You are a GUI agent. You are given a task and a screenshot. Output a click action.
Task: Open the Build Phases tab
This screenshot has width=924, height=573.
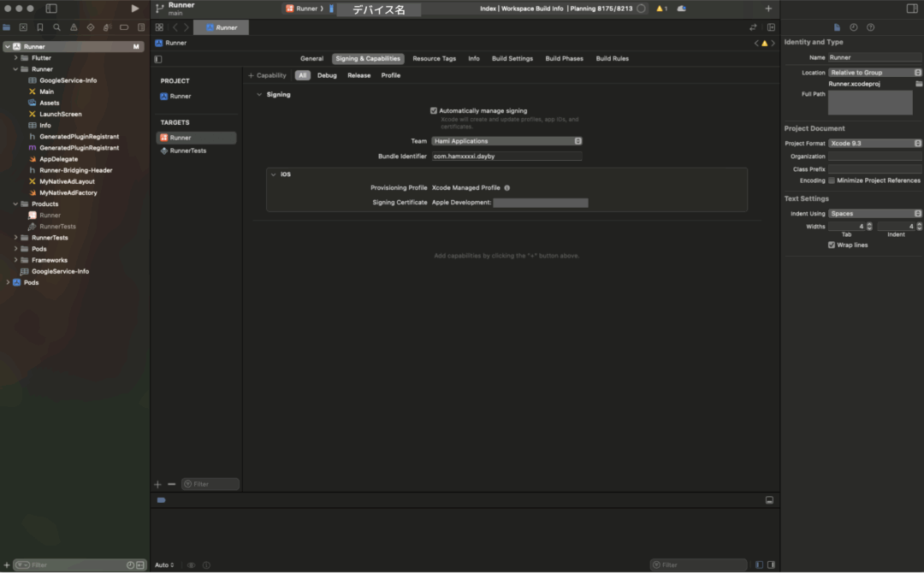point(564,58)
